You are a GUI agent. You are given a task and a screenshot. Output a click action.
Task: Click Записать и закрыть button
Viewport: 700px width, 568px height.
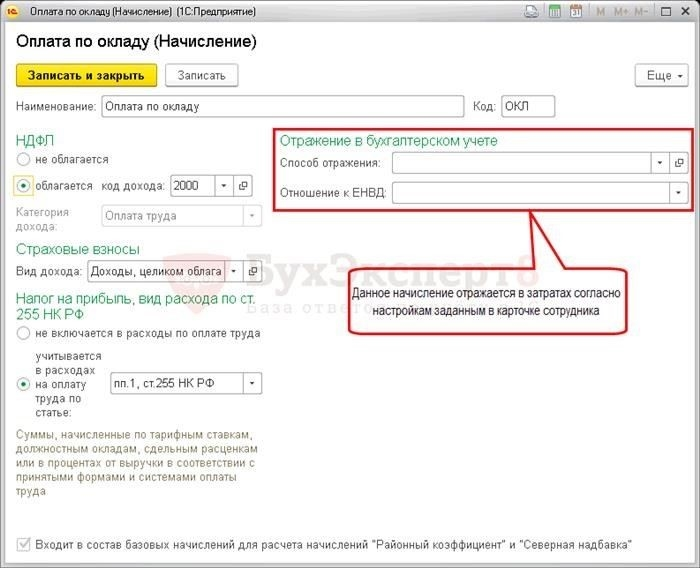click(x=86, y=75)
